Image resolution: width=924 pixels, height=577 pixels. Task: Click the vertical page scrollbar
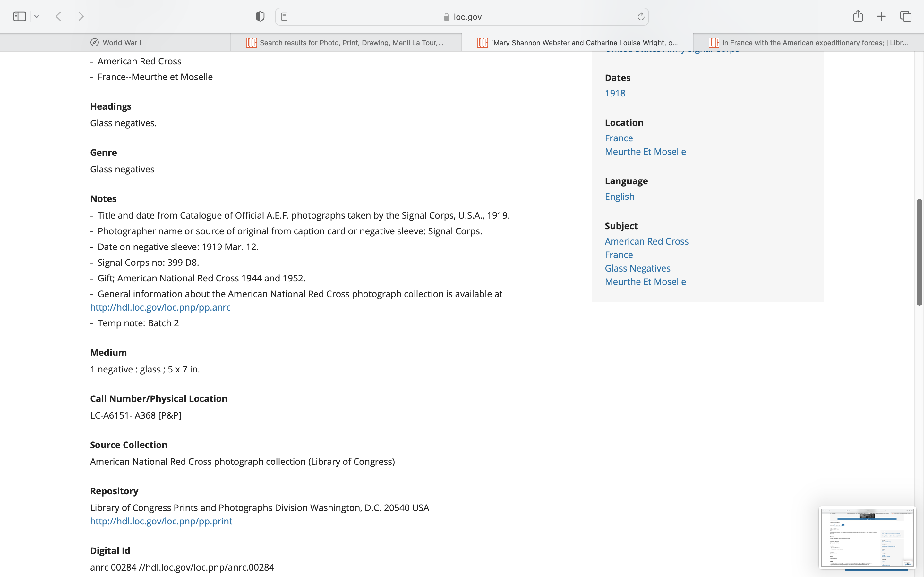click(x=919, y=252)
